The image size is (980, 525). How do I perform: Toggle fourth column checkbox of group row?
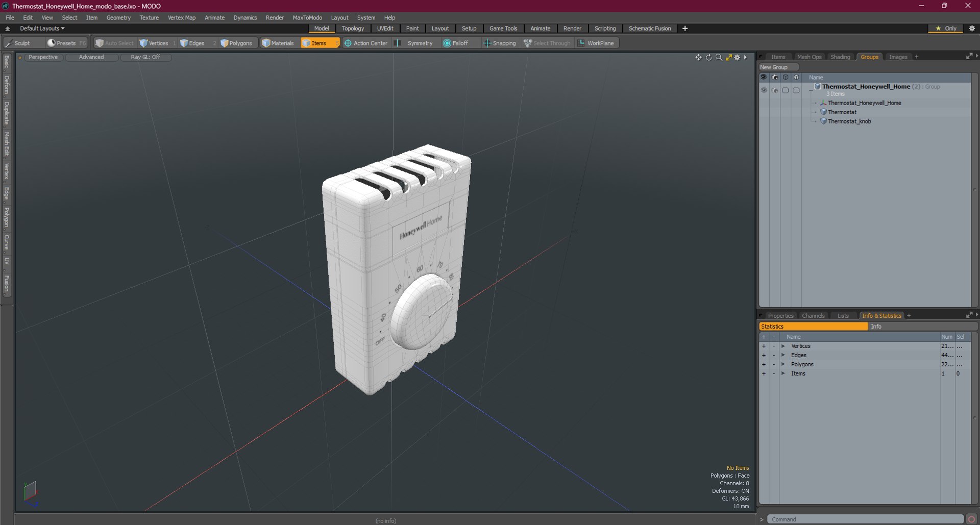796,90
